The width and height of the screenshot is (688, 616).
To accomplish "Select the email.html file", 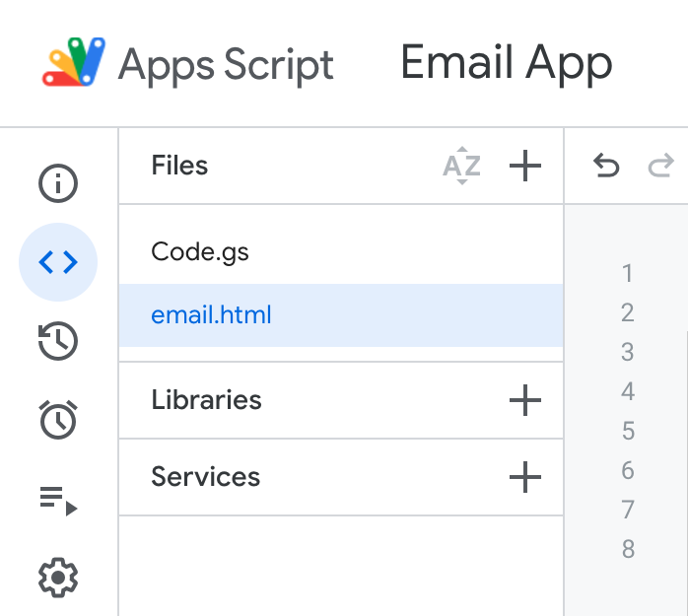I will pos(340,315).
